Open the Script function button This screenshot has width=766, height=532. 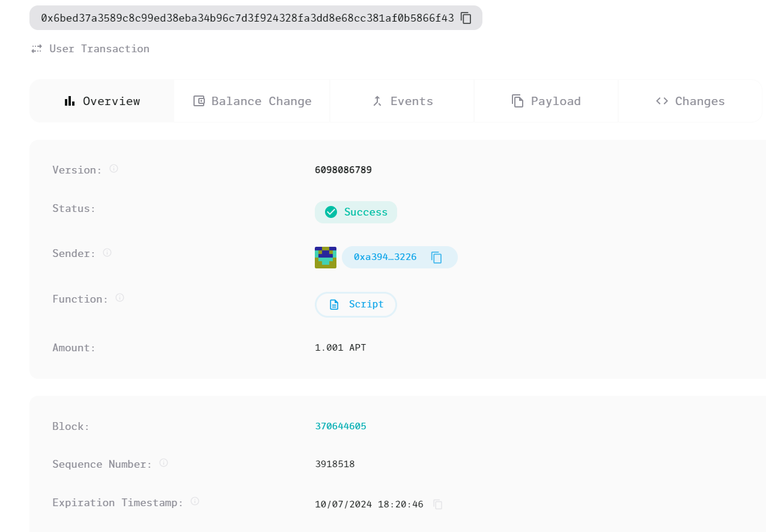coord(356,304)
